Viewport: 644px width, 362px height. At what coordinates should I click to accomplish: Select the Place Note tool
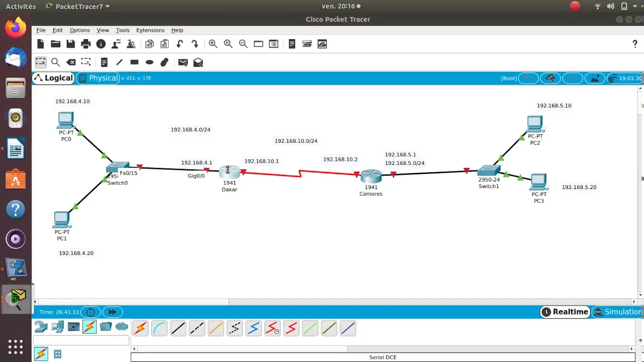(104, 62)
